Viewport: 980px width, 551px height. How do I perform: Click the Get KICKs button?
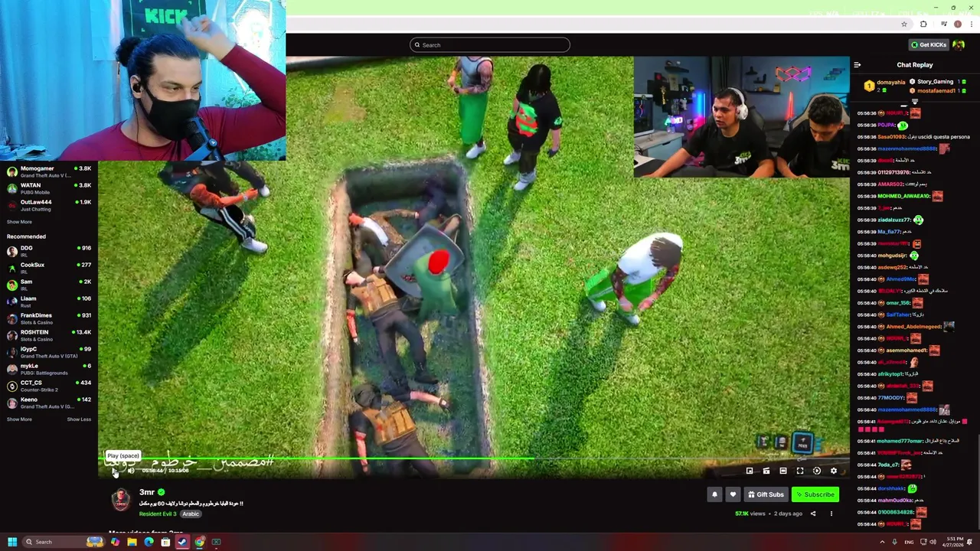pos(928,44)
